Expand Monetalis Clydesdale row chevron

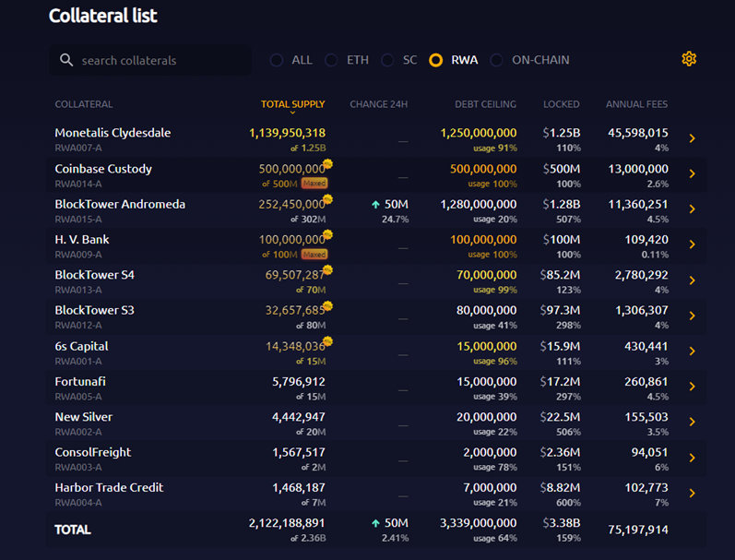(x=693, y=138)
